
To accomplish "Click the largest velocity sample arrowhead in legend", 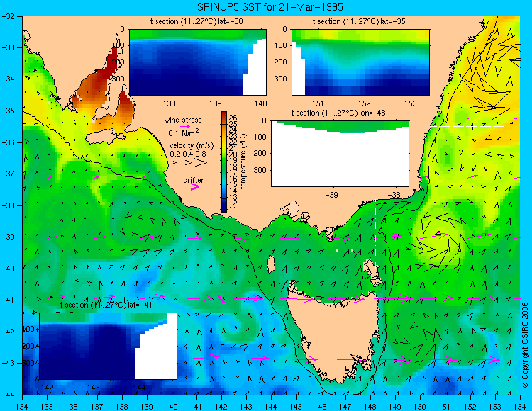I will (x=200, y=163).
